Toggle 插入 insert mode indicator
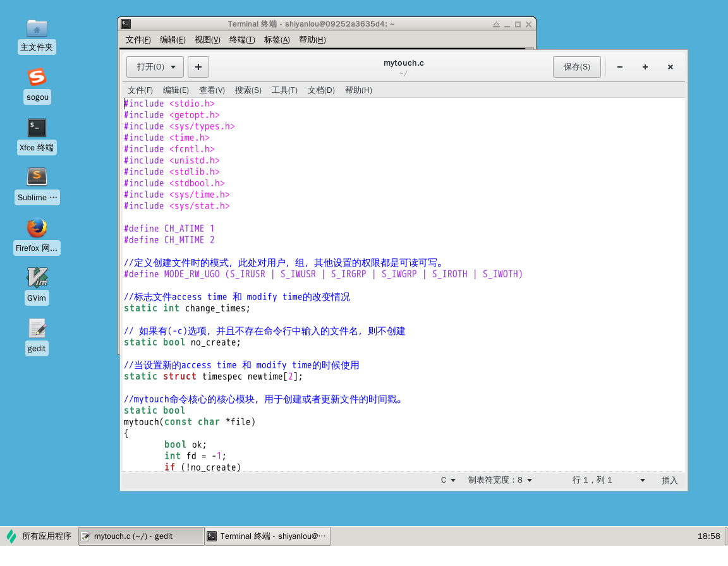728x566 pixels. click(x=669, y=480)
